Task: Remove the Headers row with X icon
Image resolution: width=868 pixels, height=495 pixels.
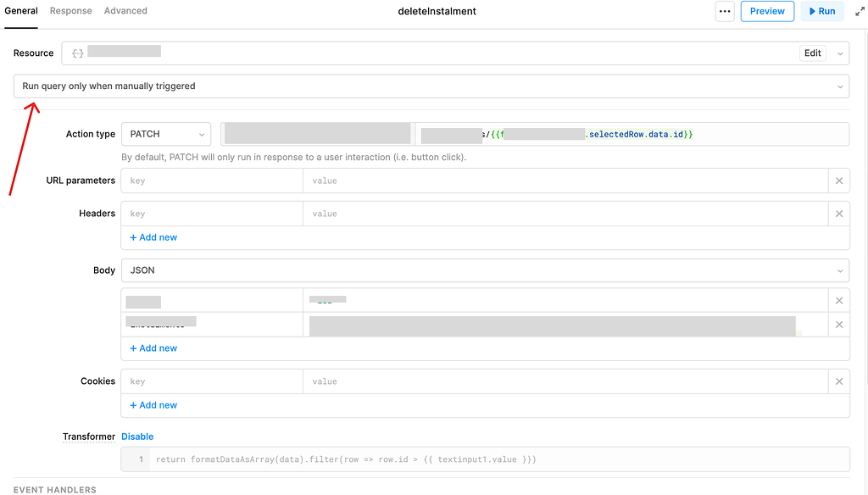Action: pos(838,214)
